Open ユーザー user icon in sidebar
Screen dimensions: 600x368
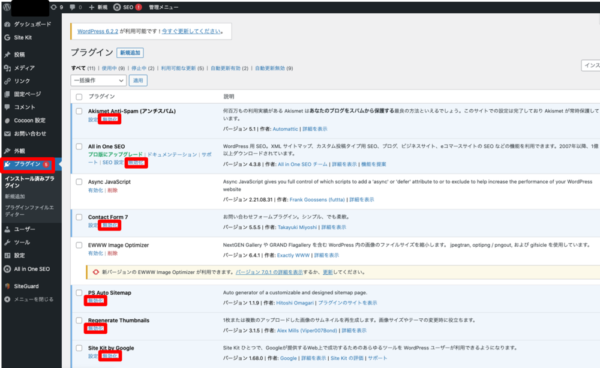tap(7, 229)
